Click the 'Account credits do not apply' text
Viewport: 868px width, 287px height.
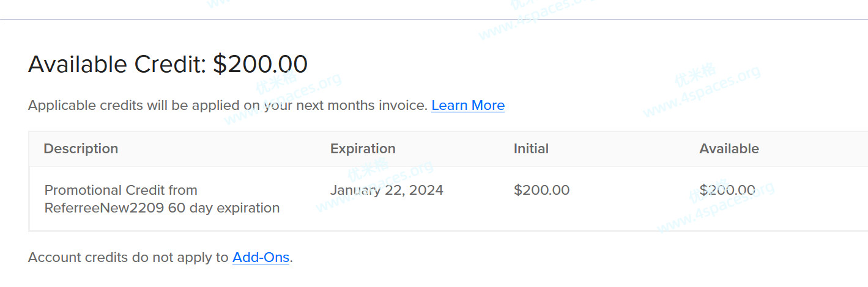point(128,258)
